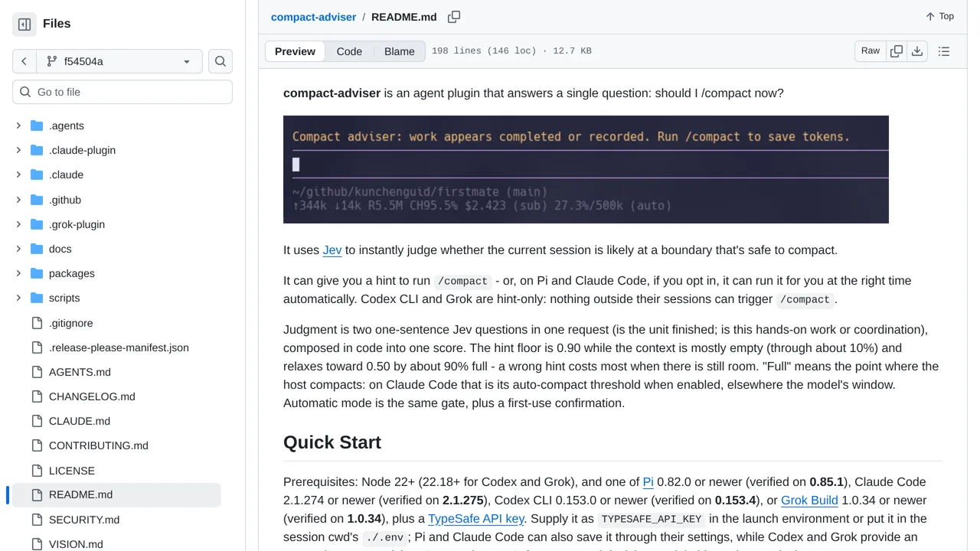
Task: Expand the docs folder chevron
Action: point(18,249)
